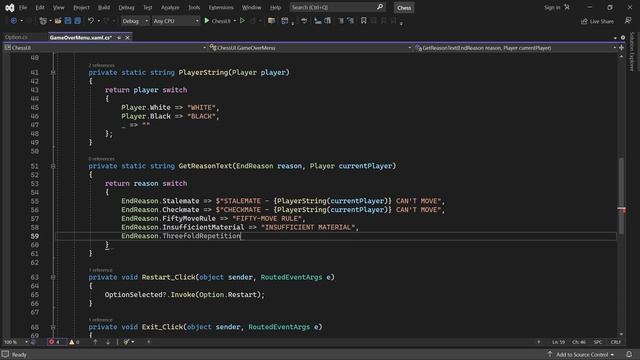Viewport: 640px width, 360px height.
Task: Open the Tools menu
Action: [194, 7]
